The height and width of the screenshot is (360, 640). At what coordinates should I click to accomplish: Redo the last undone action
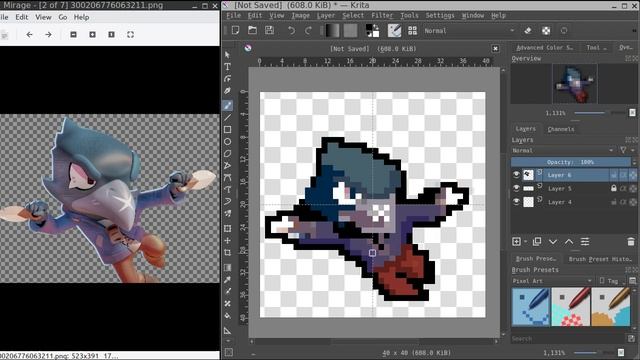308,31
